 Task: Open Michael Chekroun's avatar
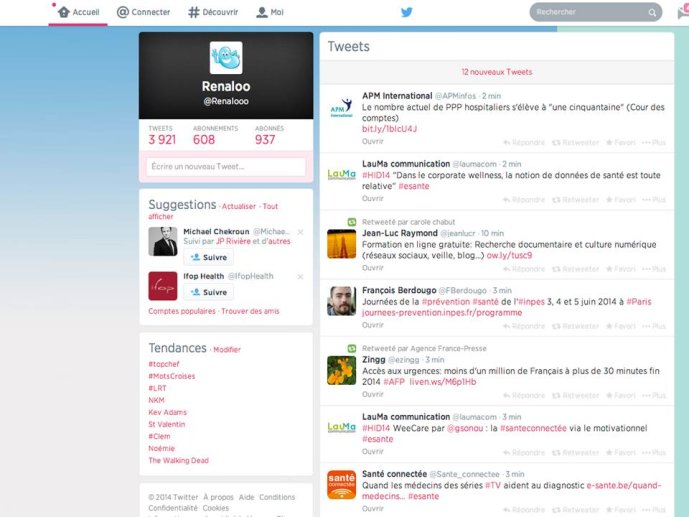(163, 242)
